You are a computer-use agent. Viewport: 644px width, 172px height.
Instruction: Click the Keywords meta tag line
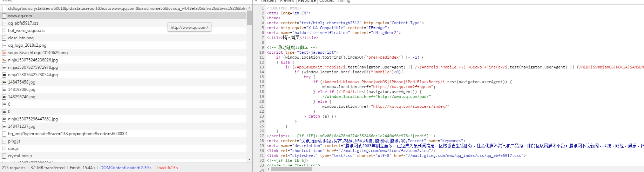pyautogui.click(x=366, y=141)
